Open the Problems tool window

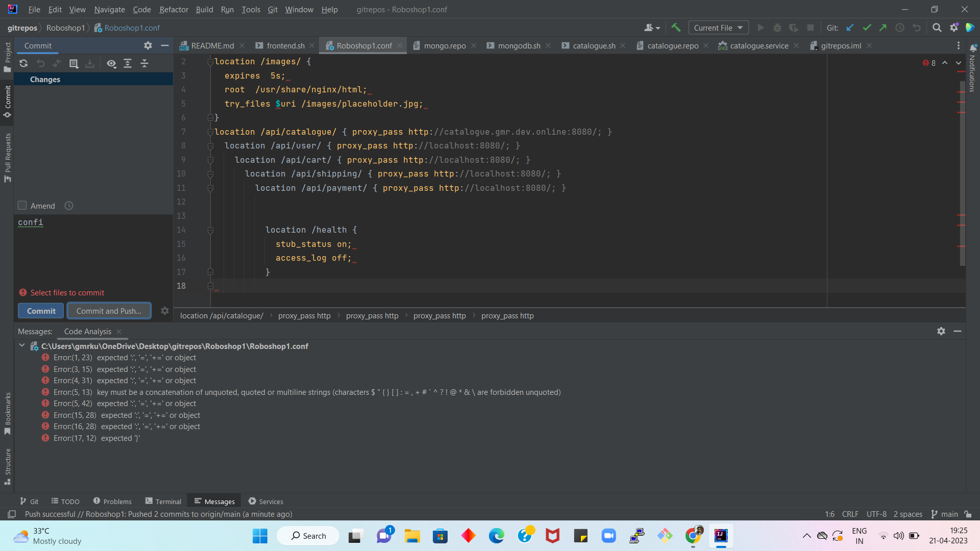click(x=112, y=501)
